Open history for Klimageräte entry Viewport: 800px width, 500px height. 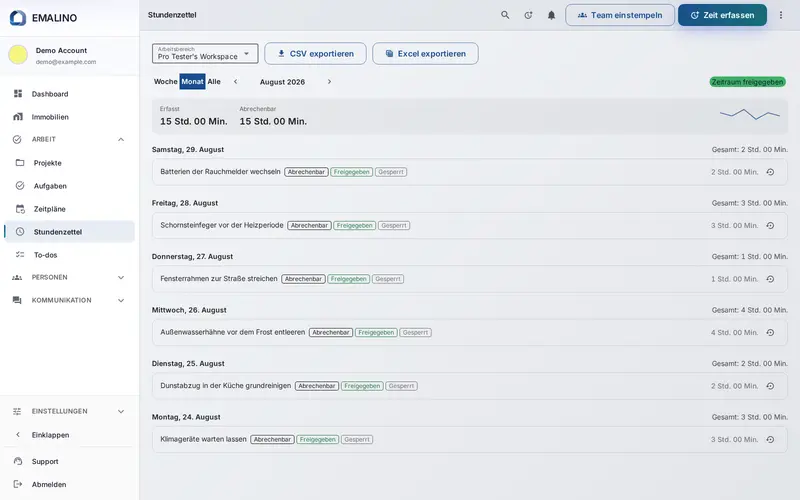coord(770,439)
